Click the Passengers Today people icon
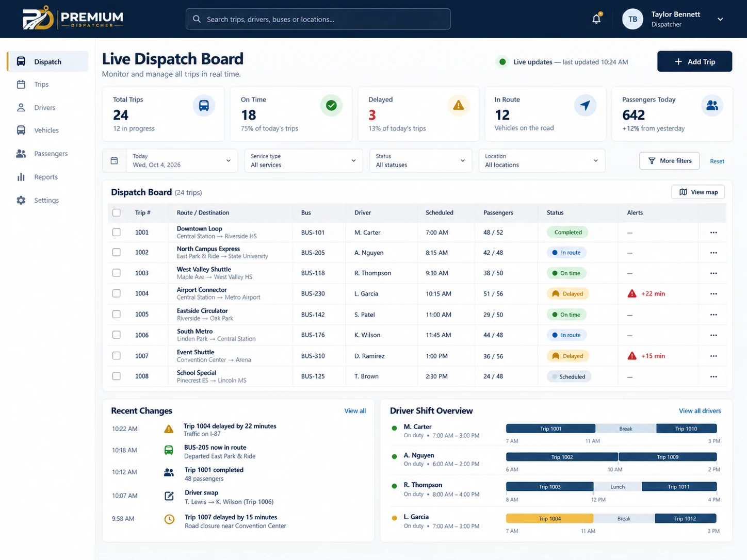Screen dimensions: 747x560 pos(712,106)
